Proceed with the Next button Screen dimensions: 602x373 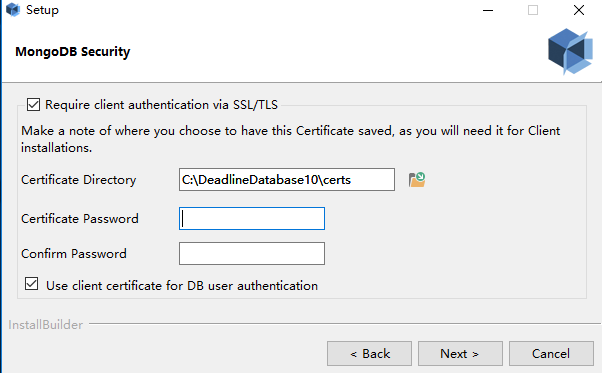460,353
